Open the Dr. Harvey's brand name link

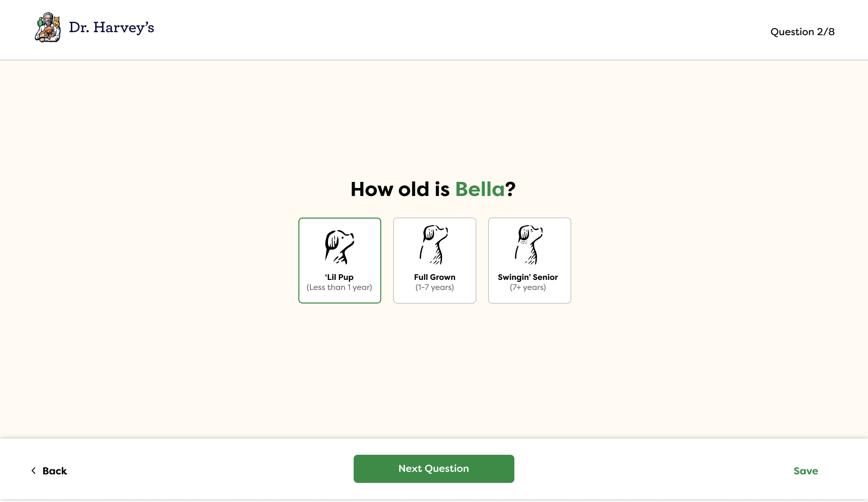112,28
